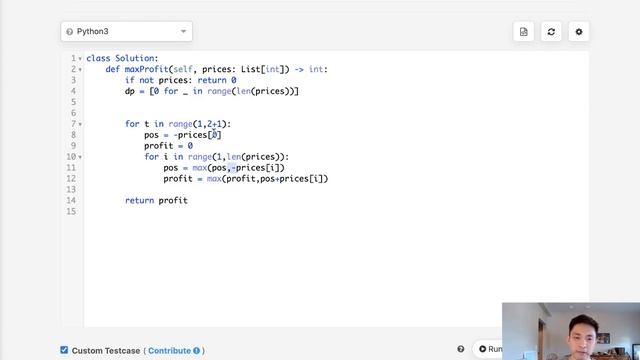Click the 'return profit' line
The width and height of the screenshot is (640, 360).
pos(156,201)
